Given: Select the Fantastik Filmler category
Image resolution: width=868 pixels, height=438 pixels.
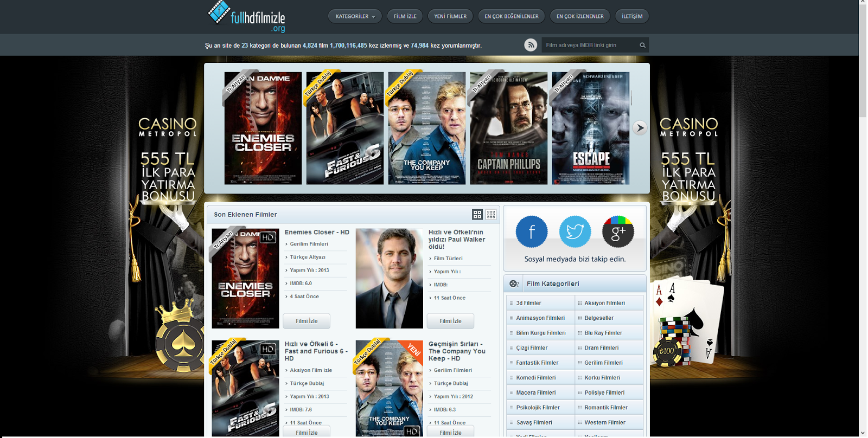Looking at the screenshot, I should [540, 363].
